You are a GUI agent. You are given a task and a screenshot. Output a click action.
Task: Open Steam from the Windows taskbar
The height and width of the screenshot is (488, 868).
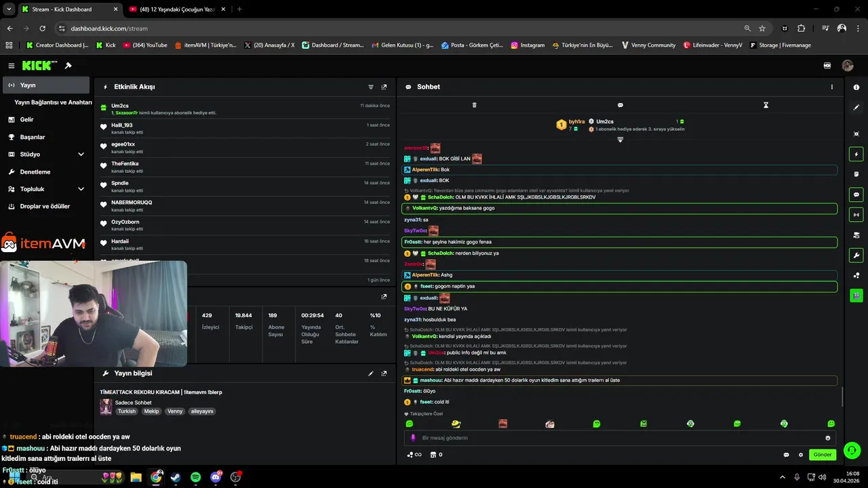[176, 477]
